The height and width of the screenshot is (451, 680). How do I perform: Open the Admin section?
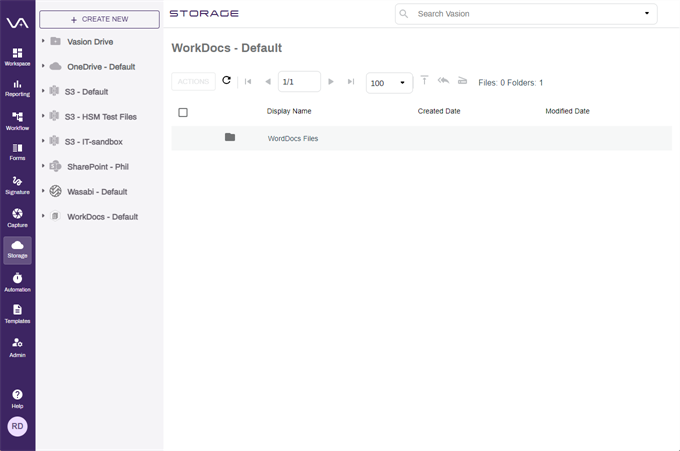[x=17, y=347]
